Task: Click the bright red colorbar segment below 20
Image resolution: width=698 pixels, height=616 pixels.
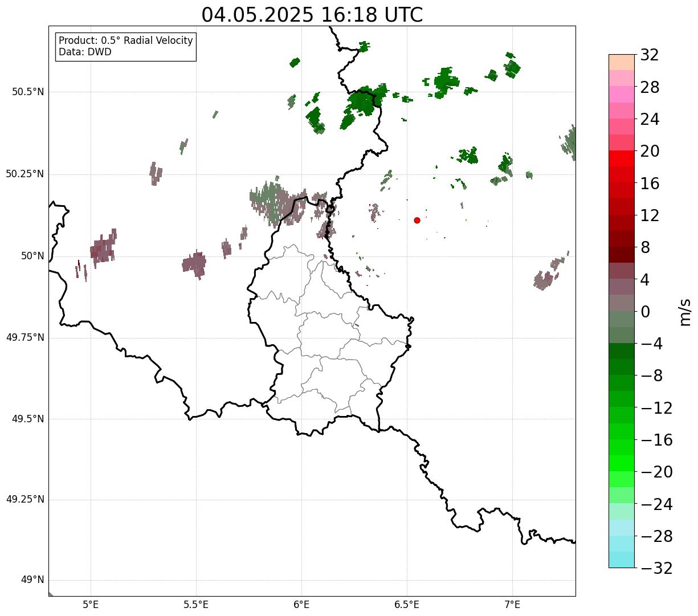Action: (x=622, y=158)
